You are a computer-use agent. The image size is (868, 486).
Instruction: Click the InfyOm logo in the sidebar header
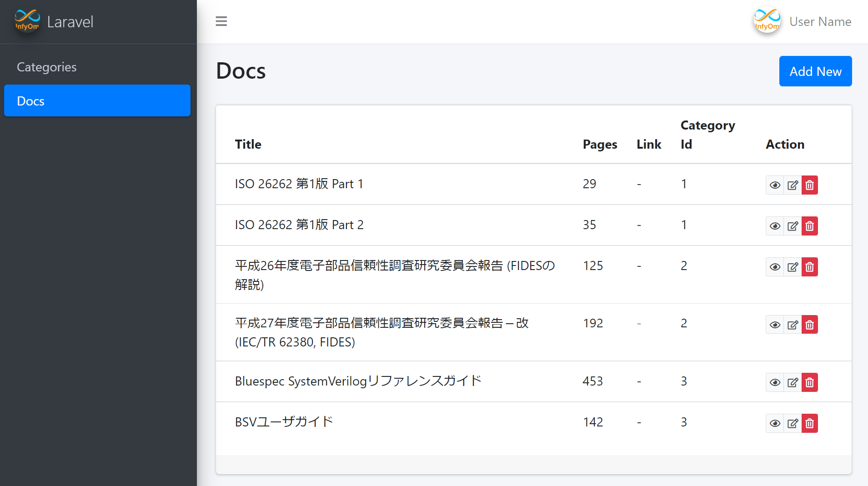(x=27, y=20)
